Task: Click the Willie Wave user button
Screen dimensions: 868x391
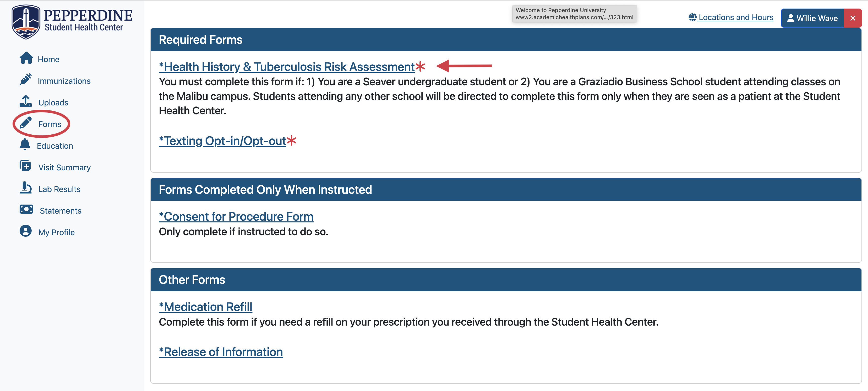Action: pos(812,18)
